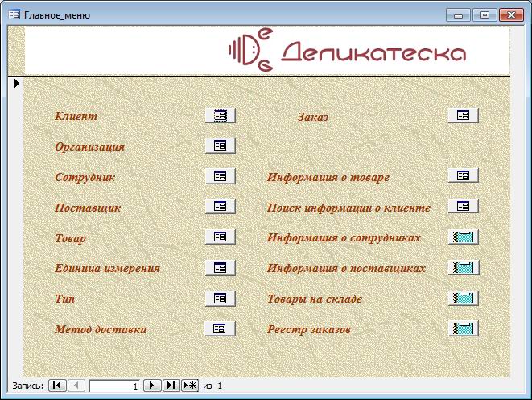This screenshot has height=400, width=532.
Task: Click the record number input field
Action: point(114,386)
